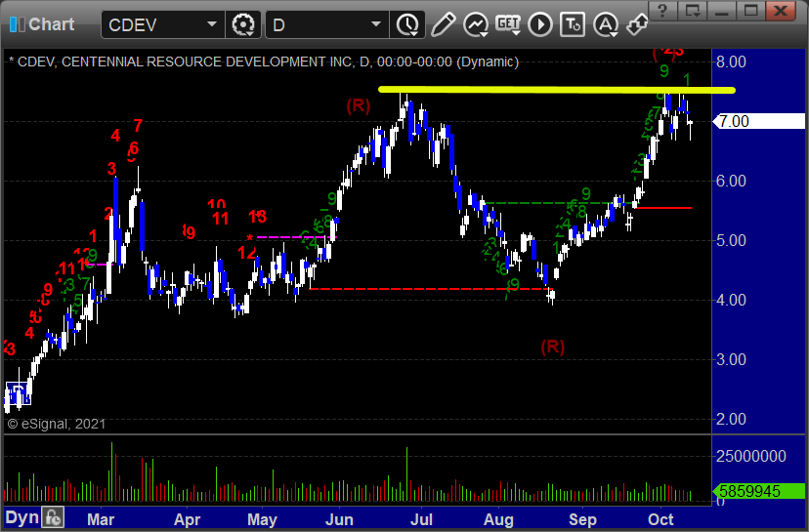The height and width of the screenshot is (532, 809).
Task: Click the help question mark button
Action: pyautogui.click(x=662, y=11)
